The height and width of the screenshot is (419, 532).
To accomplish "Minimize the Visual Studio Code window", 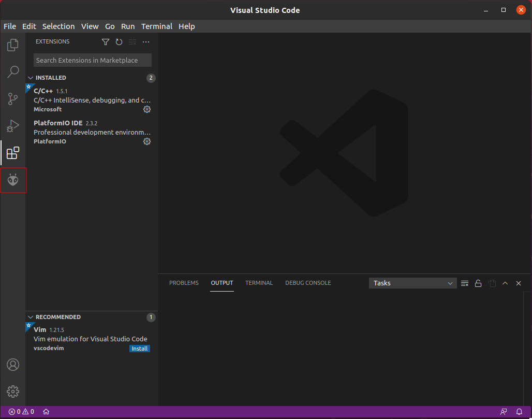I will [x=486, y=10].
